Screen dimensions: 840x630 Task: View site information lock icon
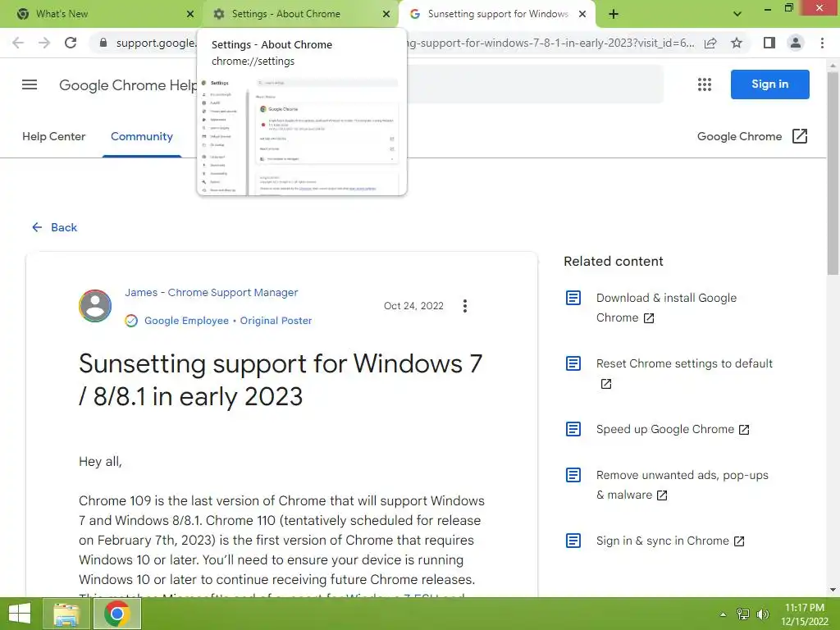click(103, 43)
